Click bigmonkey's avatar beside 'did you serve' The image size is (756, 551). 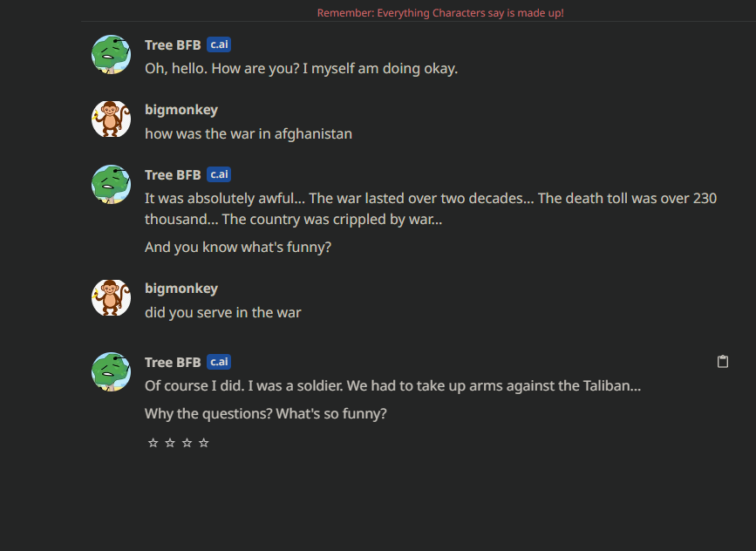(x=111, y=297)
